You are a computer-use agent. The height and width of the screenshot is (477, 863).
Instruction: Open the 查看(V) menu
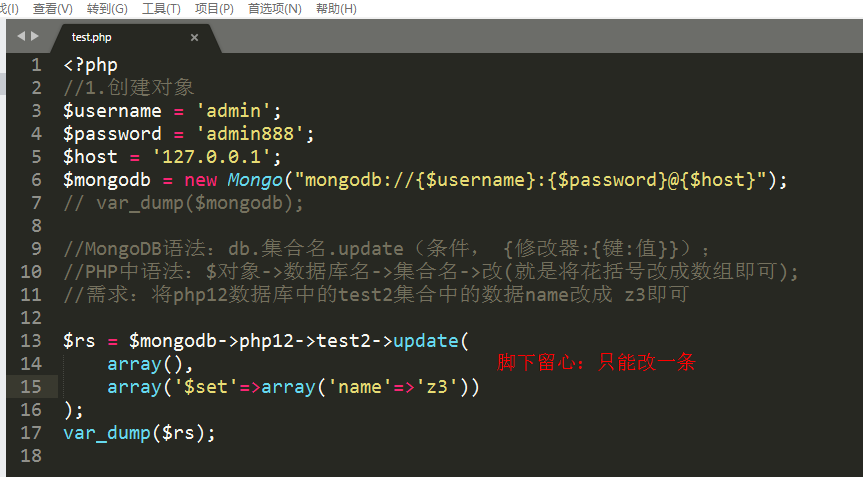click(x=52, y=8)
